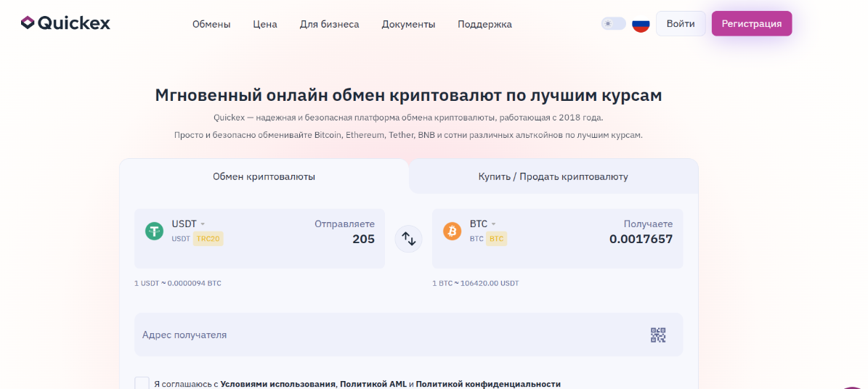This screenshot has height=389, width=868.
Task: Open the Политикой AML link
Action: [x=373, y=384]
